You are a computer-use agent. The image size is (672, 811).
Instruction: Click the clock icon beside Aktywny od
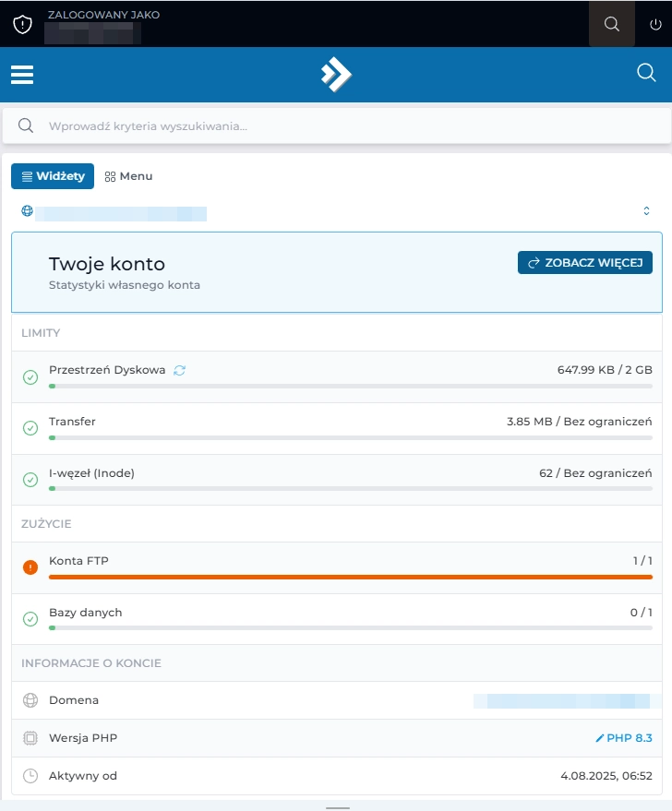(30, 776)
